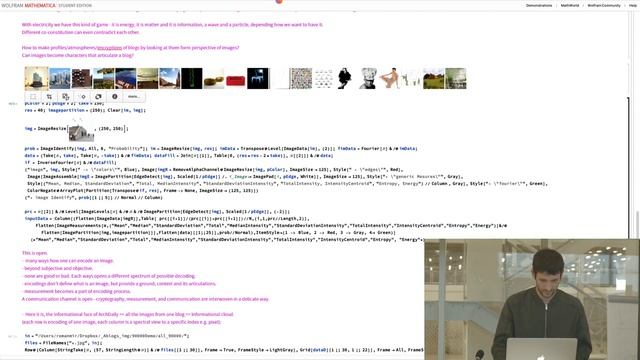640x360 pixels.
Task: Click text 'measurement becomes a part of encoding process'
Action: click(77, 291)
